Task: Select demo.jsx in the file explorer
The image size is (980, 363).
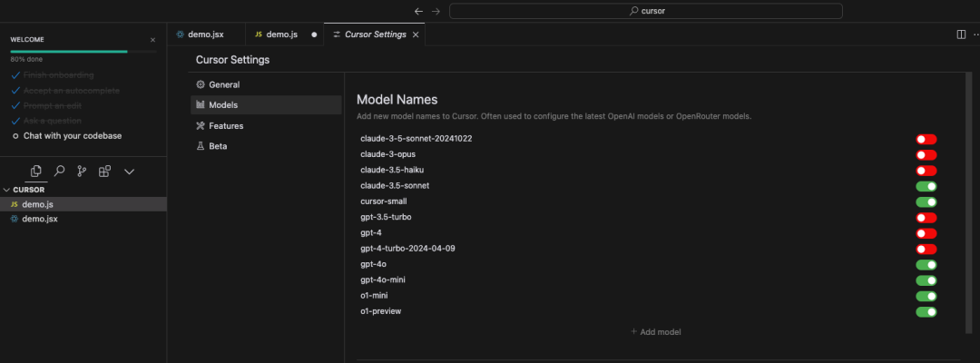Action: click(83, 220)
